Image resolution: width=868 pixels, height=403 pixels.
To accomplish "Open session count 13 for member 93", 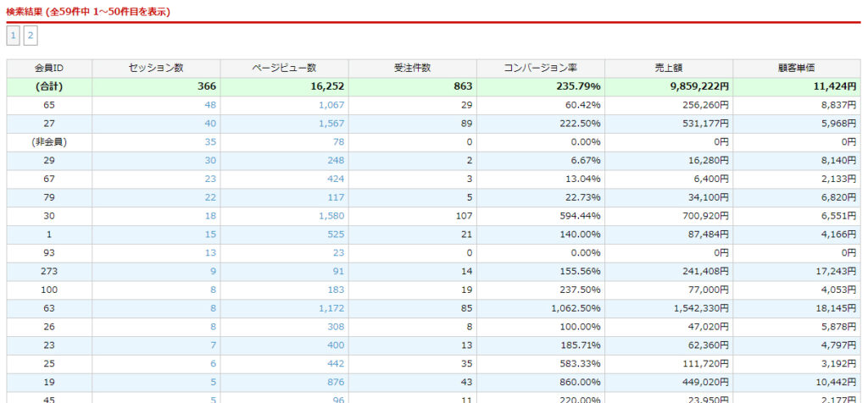I will pos(210,253).
